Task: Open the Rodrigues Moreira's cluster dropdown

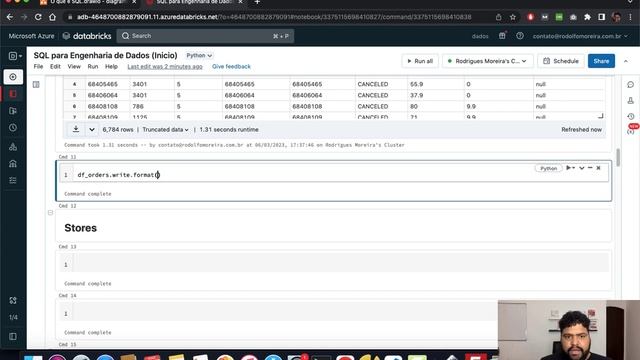Action: [488, 61]
